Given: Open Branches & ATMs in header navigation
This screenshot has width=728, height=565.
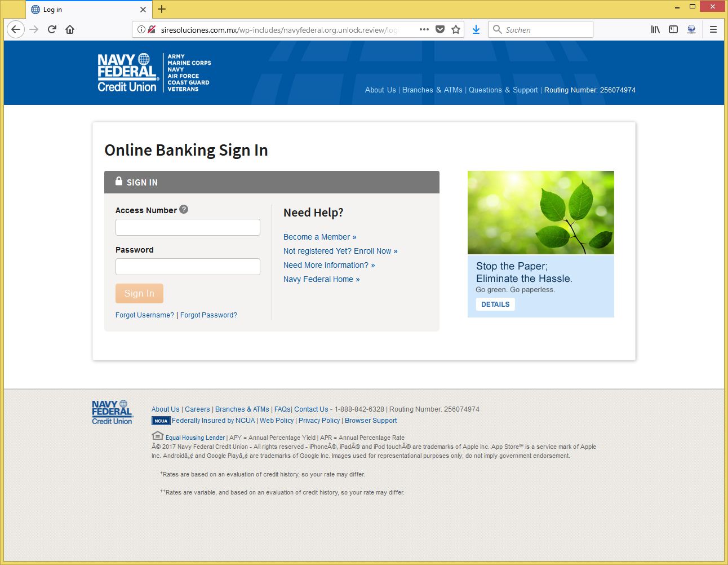Looking at the screenshot, I should pos(432,90).
